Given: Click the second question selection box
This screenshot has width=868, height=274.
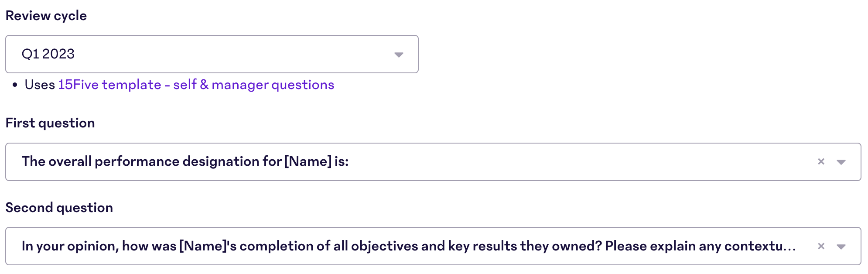Looking at the screenshot, I should 393,246.
